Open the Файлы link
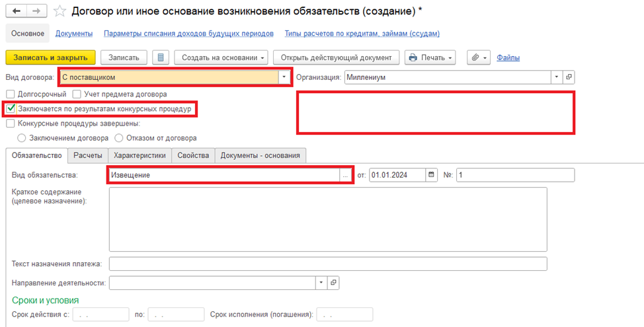The height and width of the screenshot is (327, 644). click(508, 58)
